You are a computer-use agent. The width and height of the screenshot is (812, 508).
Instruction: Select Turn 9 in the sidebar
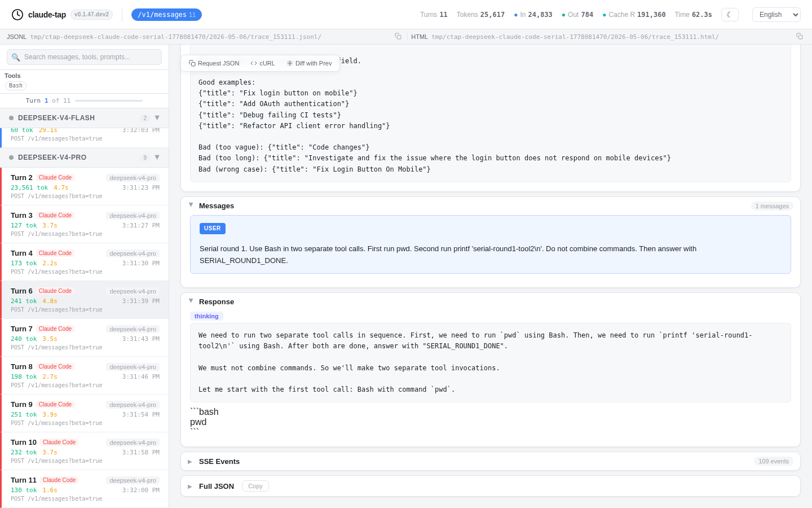click(85, 413)
